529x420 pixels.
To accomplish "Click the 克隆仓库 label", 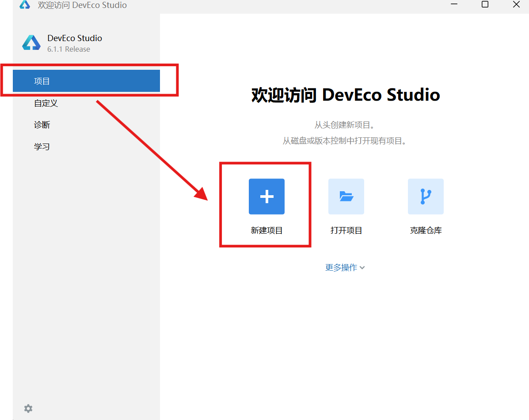I will point(426,231).
